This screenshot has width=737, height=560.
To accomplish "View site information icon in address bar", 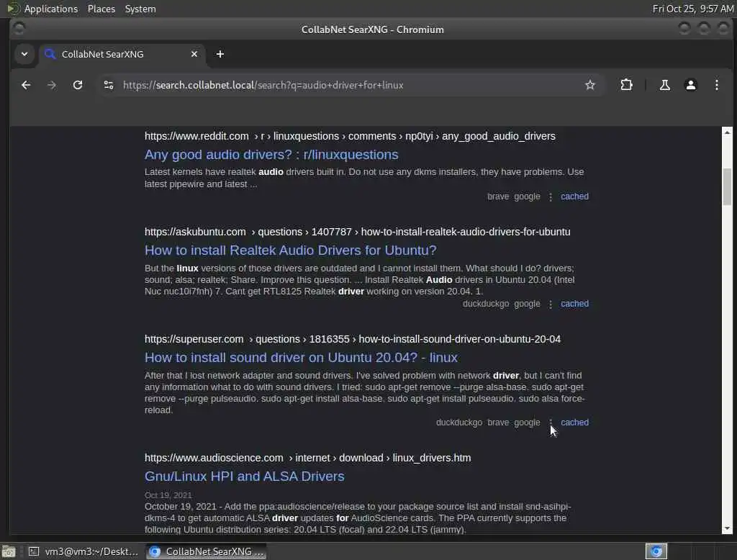I will point(109,85).
